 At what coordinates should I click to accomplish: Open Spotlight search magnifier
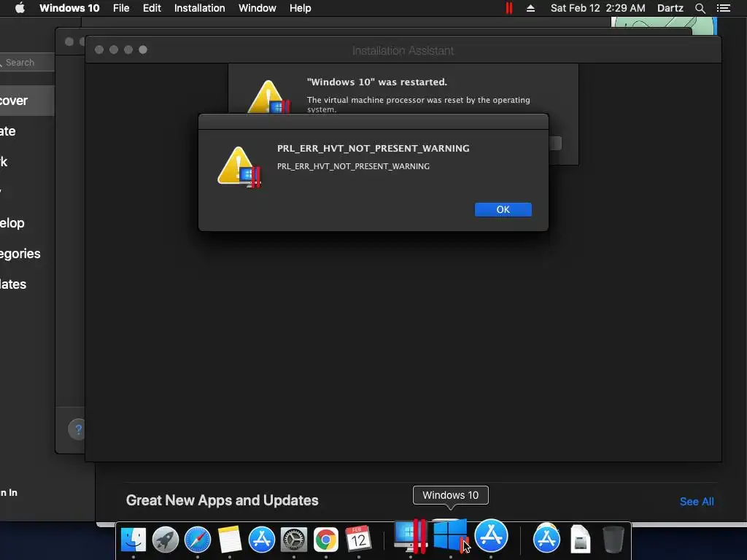[x=700, y=8]
